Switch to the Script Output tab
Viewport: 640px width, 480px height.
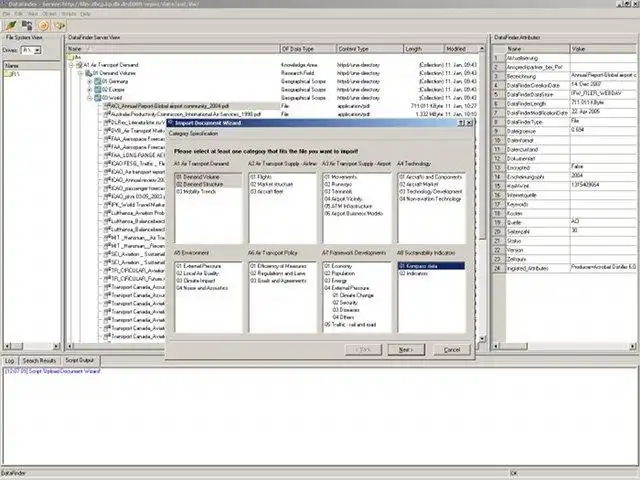(80, 360)
